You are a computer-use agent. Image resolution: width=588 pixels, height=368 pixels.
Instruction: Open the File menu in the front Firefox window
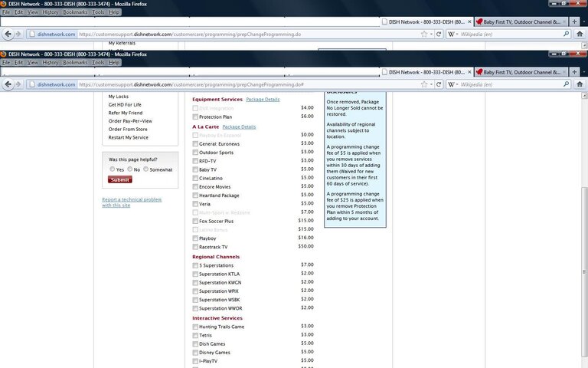pyautogui.click(x=6, y=63)
